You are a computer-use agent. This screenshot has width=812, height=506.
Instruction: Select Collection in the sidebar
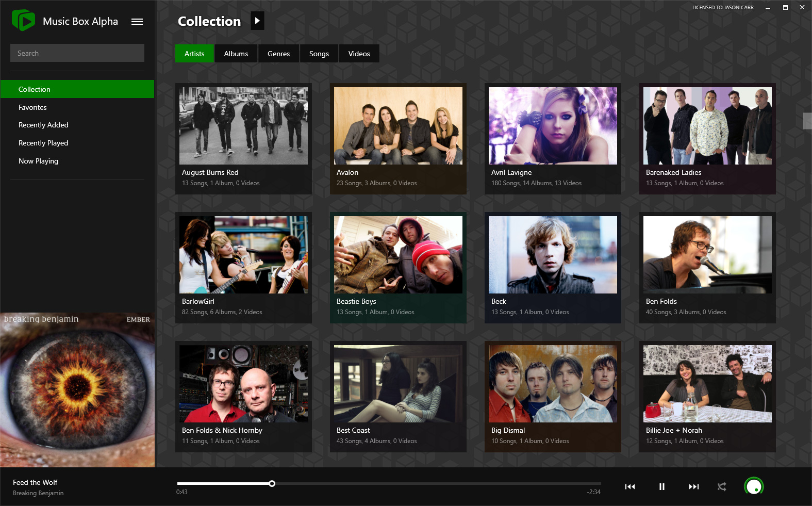(77, 89)
